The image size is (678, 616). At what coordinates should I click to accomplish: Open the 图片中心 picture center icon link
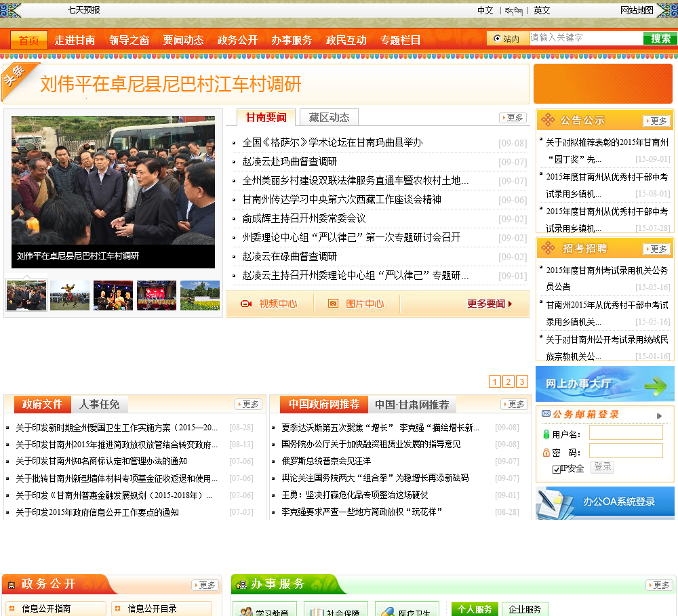[333, 304]
